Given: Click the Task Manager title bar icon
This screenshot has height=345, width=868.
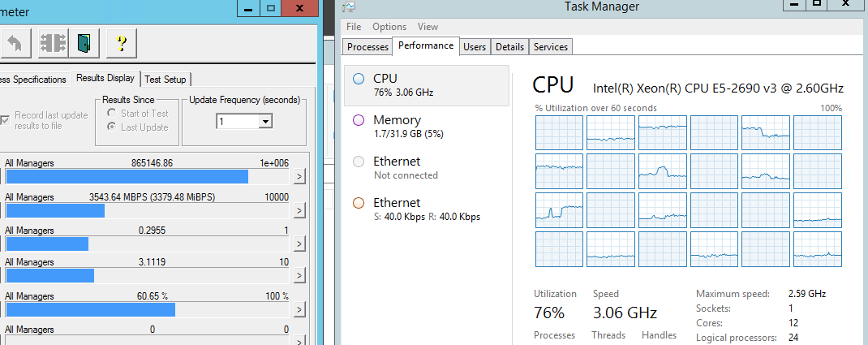Looking at the screenshot, I should point(349,7).
